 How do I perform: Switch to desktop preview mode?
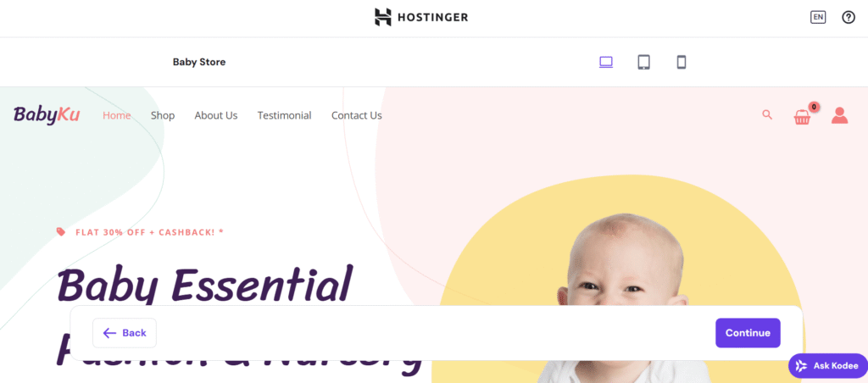click(x=606, y=62)
